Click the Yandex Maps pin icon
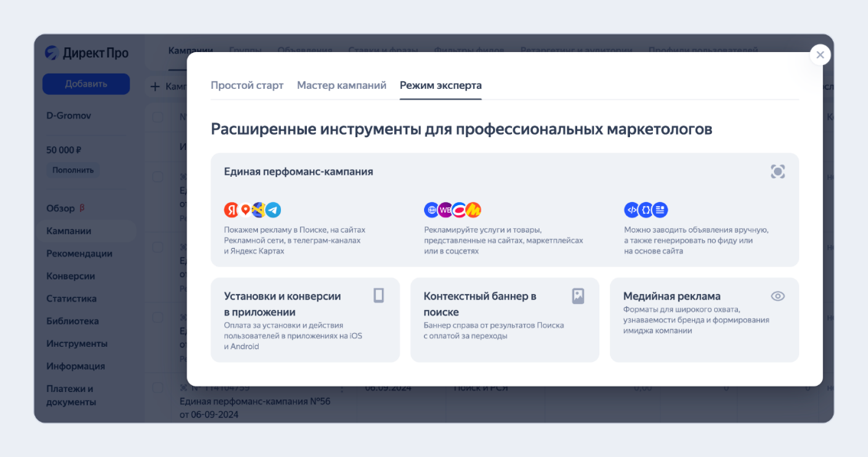Image resolution: width=868 pixels, height=457 pixels. 244,210
